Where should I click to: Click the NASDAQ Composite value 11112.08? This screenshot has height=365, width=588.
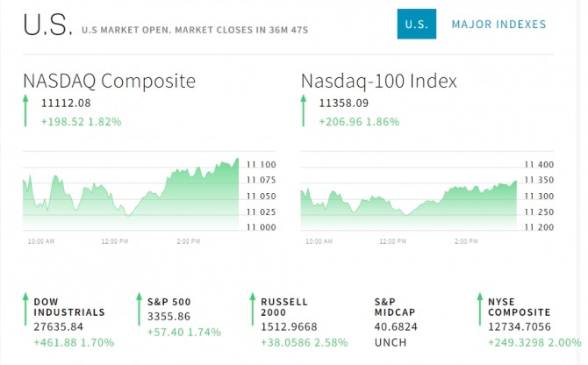[x=66, y=104]
